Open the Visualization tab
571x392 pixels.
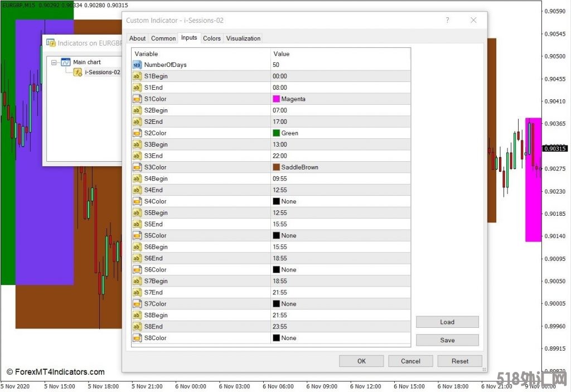click(x=243, y=38)
